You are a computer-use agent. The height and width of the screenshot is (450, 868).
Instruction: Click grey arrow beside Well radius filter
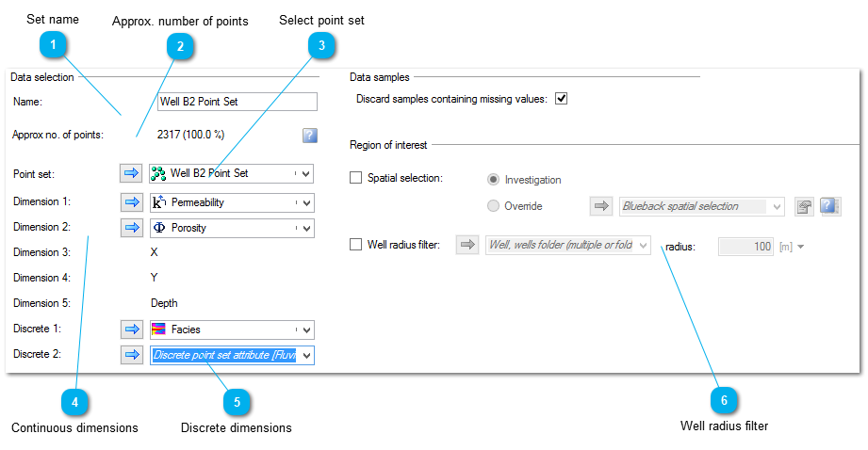468,245
